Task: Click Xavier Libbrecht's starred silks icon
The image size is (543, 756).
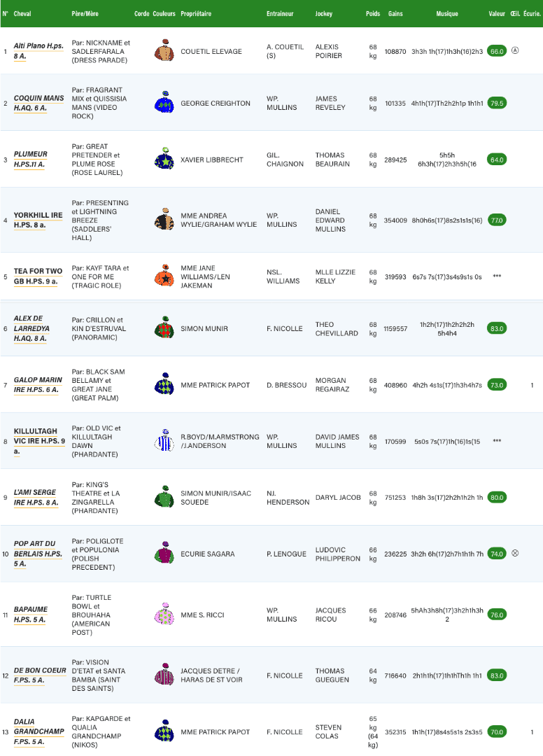Action: point(164,161)
